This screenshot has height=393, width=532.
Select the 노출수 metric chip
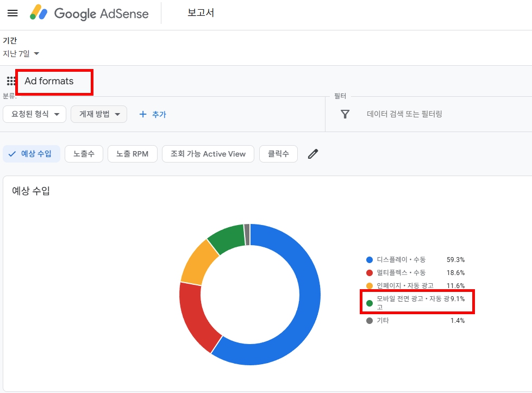(x=84, y=154)
